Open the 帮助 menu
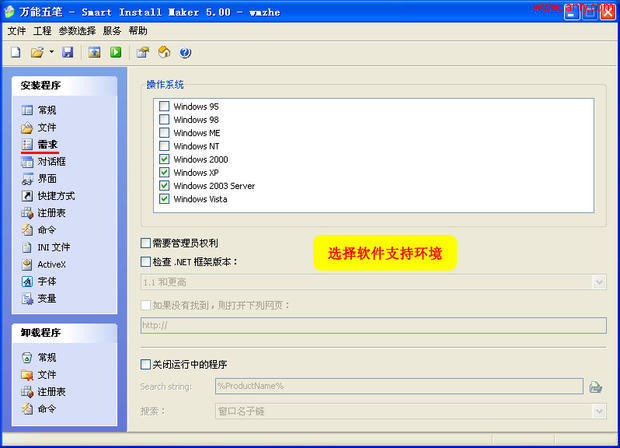This screenshot has width=620, height=448. point(138,31)
